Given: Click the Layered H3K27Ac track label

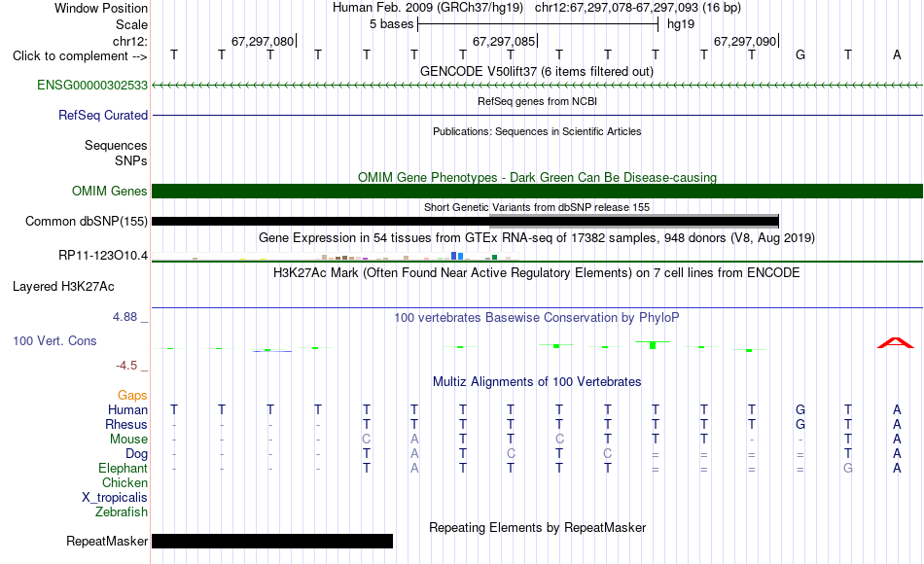Looking at the screenshot, I should (63, 287).
